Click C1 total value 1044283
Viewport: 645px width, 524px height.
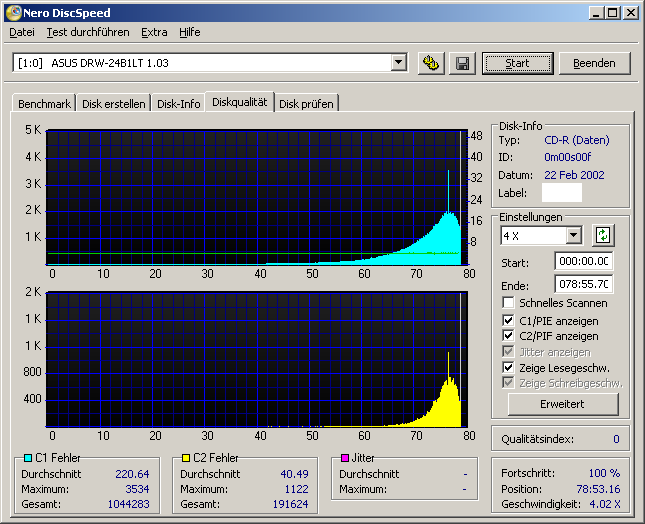click(128, 504)
